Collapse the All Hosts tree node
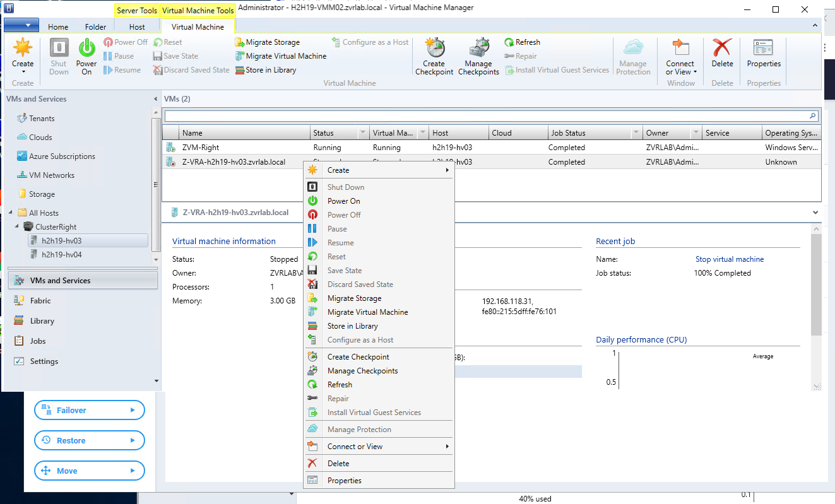This screenshot has height=504, width=835. click(x=11, y=213)
